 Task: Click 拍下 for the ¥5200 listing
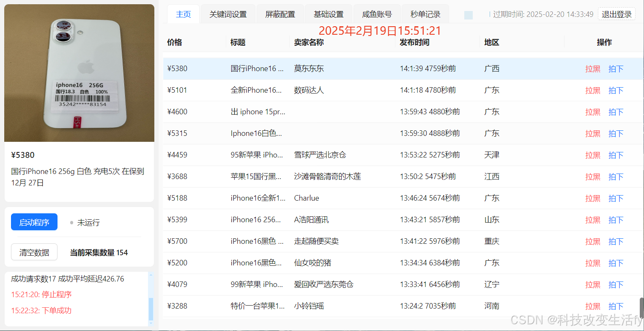[x=616, y=263]
